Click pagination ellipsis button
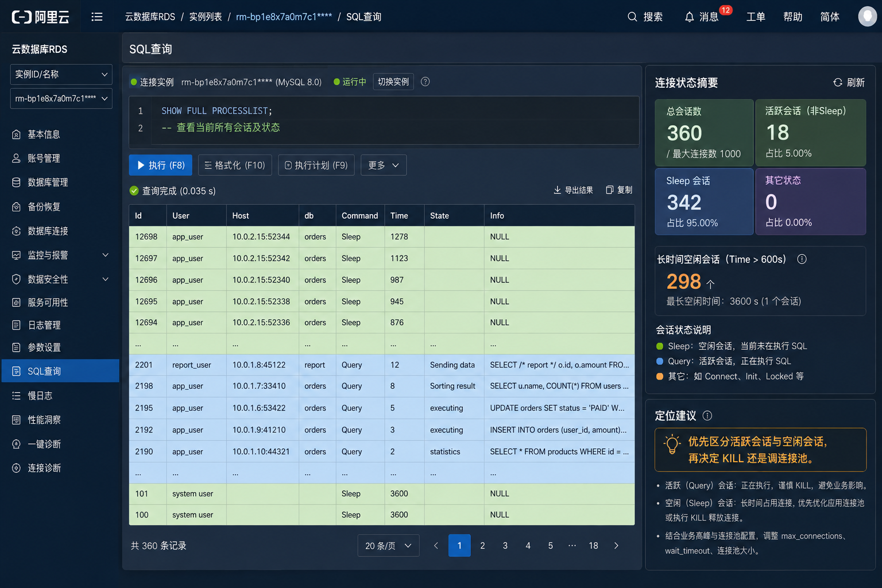This screenshot has width=882, height=588. (572, 546)
